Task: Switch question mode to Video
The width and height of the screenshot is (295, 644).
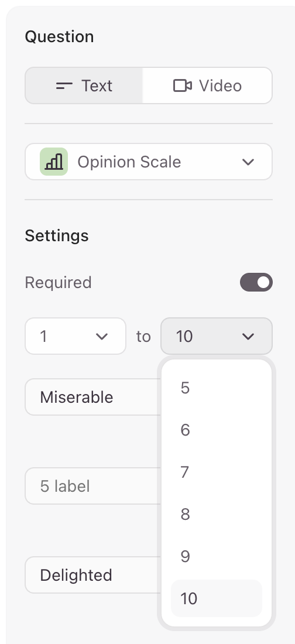Action: 207,85
